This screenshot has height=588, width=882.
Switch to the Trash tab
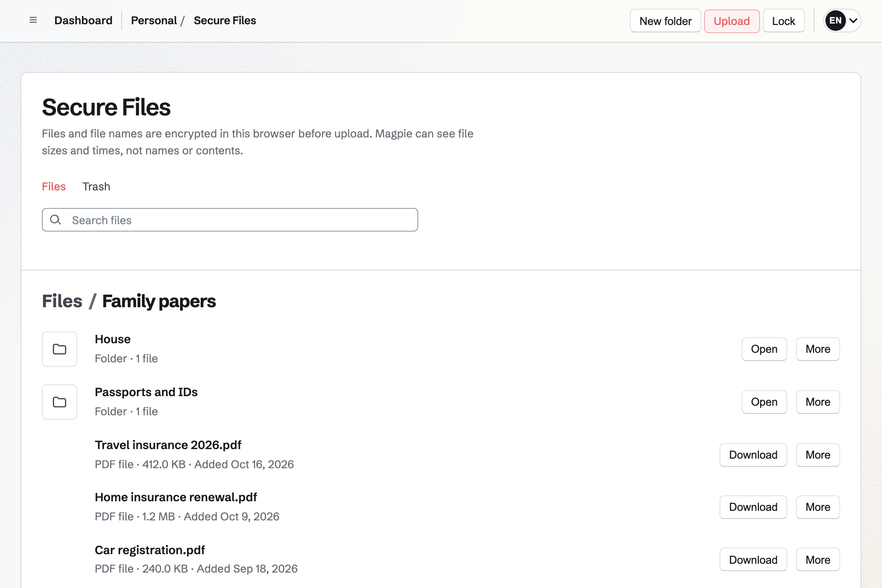click(96, 186)
